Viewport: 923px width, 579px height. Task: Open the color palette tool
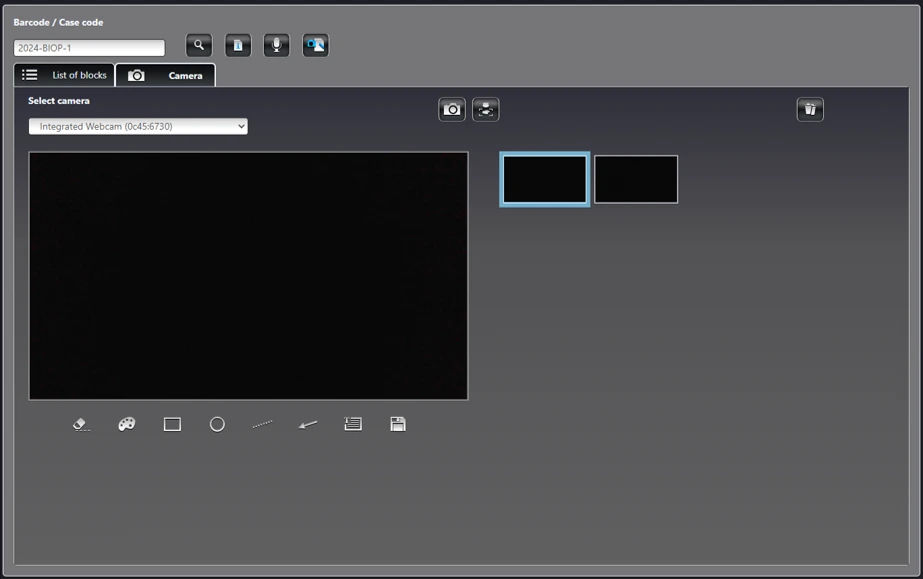127,424
